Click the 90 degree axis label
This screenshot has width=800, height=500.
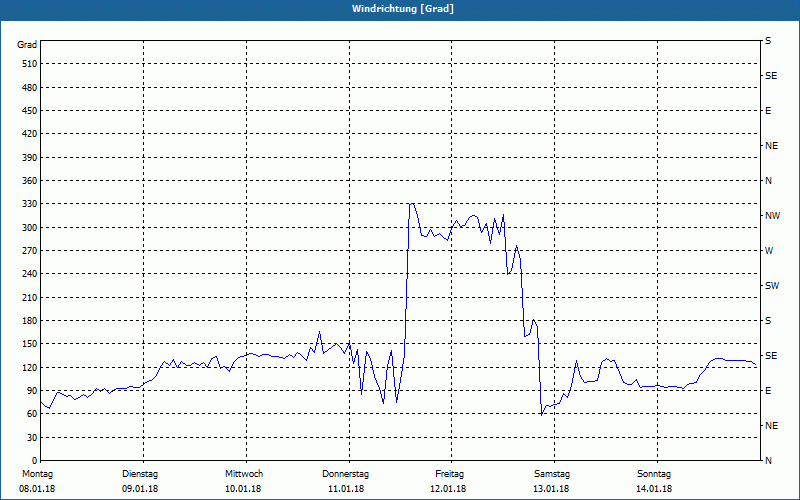(x=32, y=391)
